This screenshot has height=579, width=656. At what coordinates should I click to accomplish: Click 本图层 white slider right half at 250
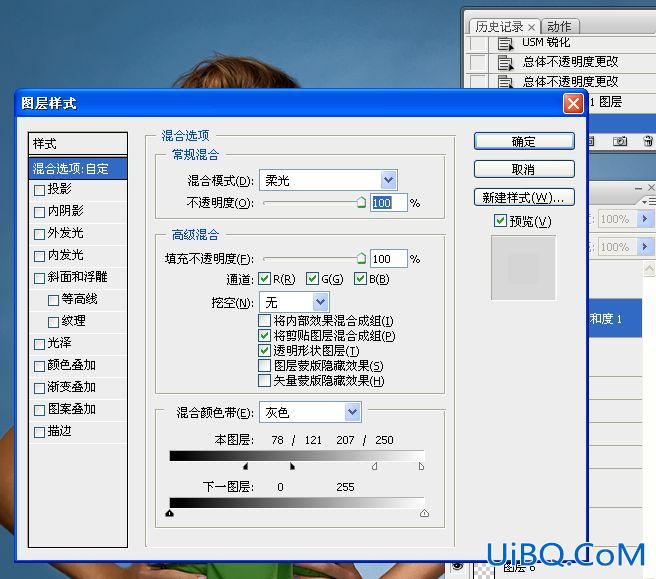click(421, 466)
